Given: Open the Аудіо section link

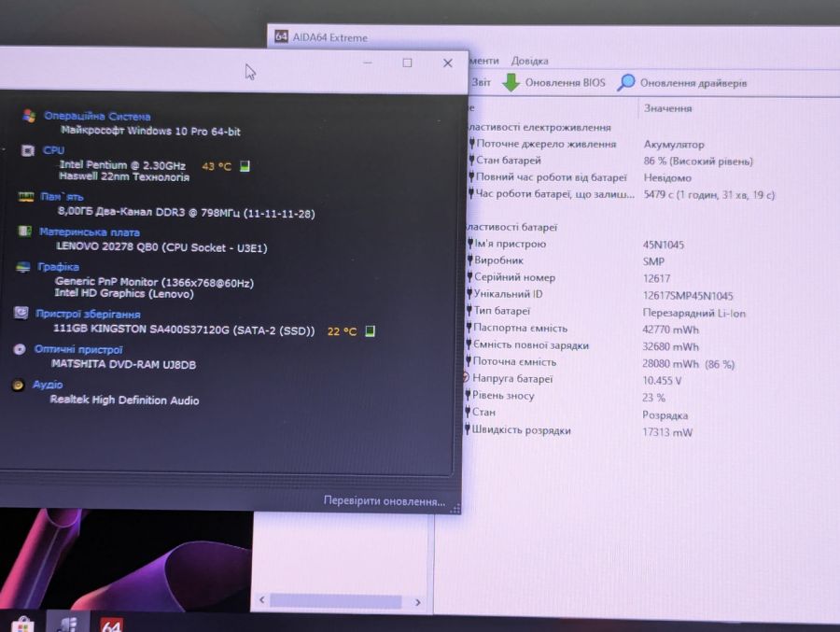Looking at the screenshot, I should (x=48, y=385).
